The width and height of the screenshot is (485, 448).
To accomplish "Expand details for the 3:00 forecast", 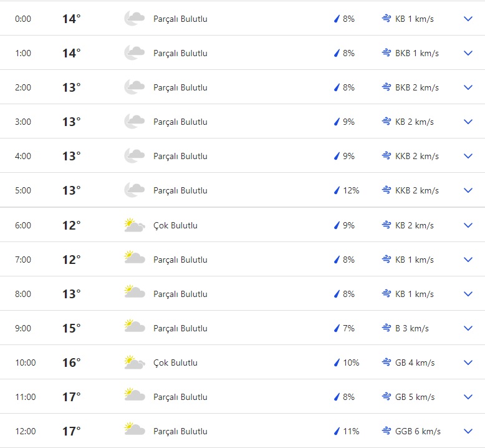I will 468,122.
